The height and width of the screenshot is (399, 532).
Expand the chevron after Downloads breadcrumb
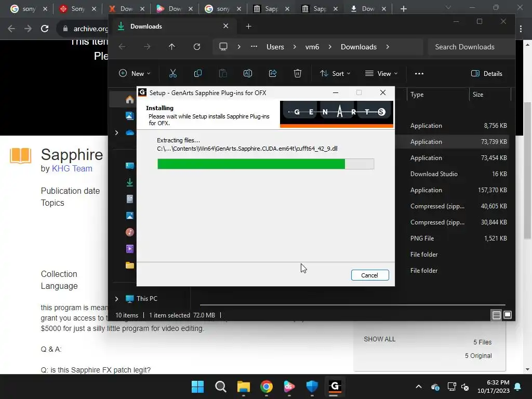[388, 47]
